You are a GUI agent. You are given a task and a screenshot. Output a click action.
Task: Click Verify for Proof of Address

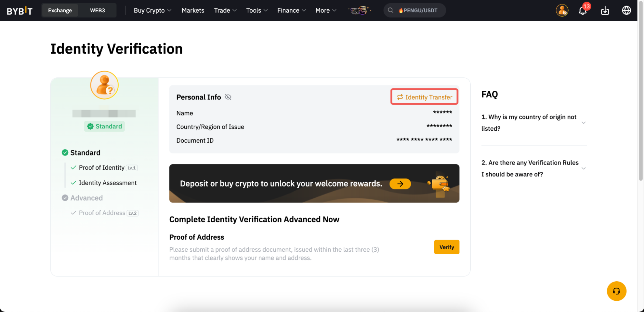[x=446, y=247]
